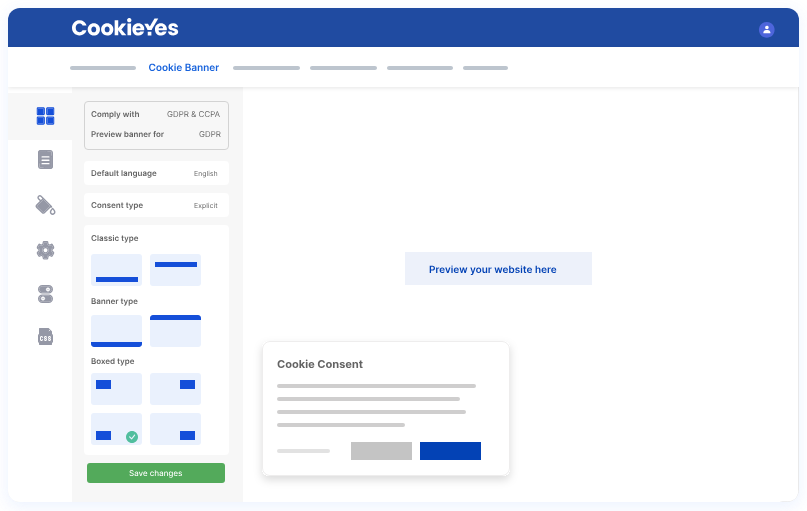Viewport: 807px width, 511px height.
Task: Click Preview your website here
Action: click(x=498, y=269)
